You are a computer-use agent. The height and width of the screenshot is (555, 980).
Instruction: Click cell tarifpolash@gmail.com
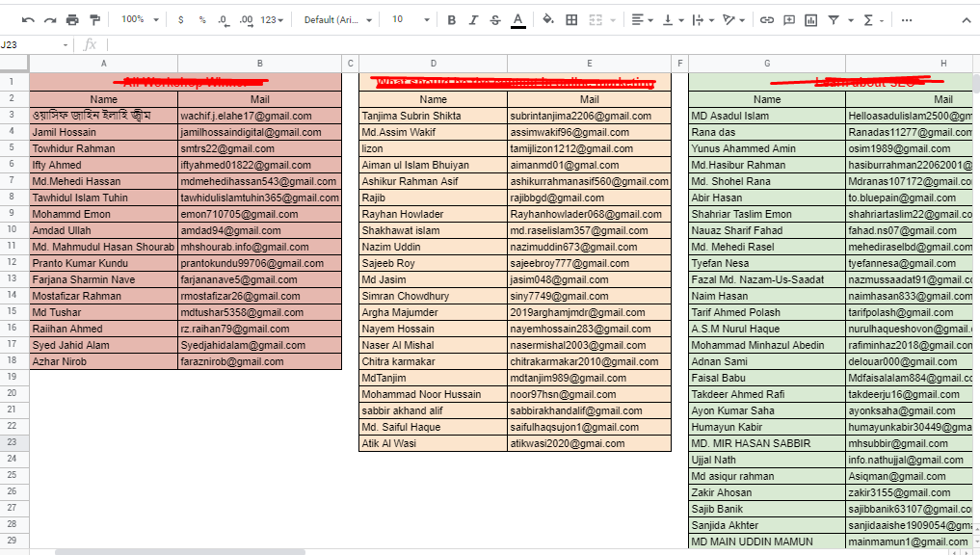point(910,312)
